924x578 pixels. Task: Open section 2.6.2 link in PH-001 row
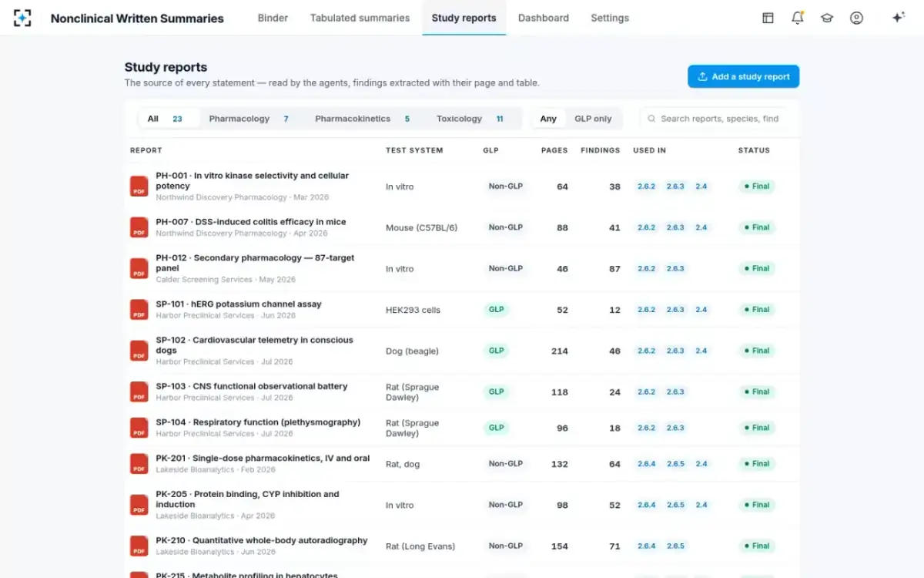pos(647,187)
